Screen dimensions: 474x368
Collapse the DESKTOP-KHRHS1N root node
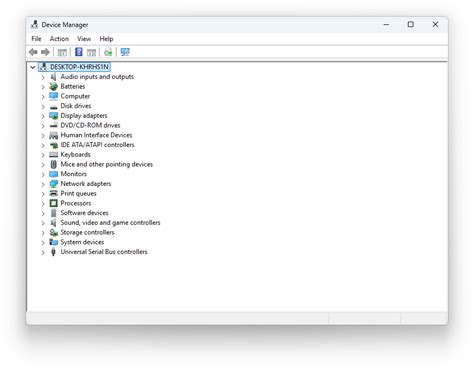(x=33, y=67)
